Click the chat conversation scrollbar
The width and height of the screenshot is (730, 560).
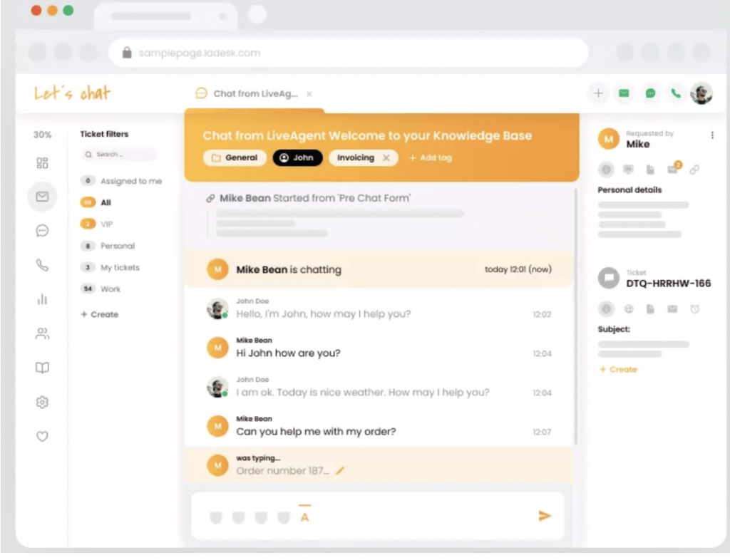pos(576,316)
